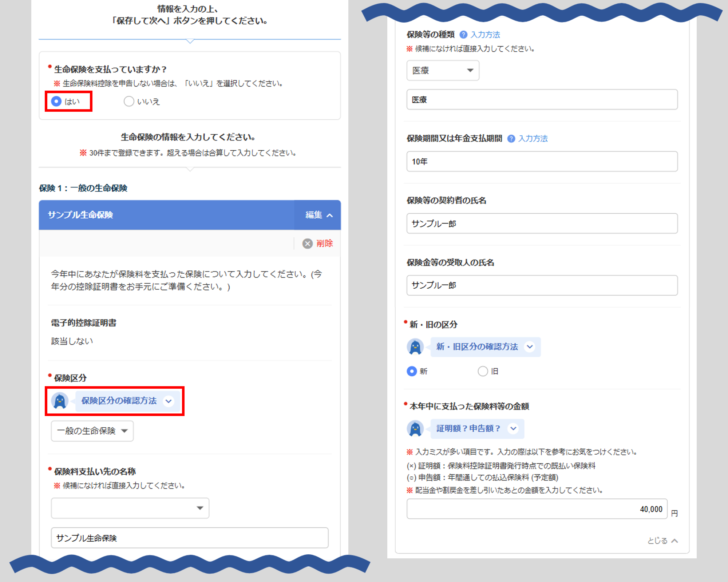Screen dimensions: 728x582
Task: Click the 40,000 yen amount field
Action: coord(537,509)
